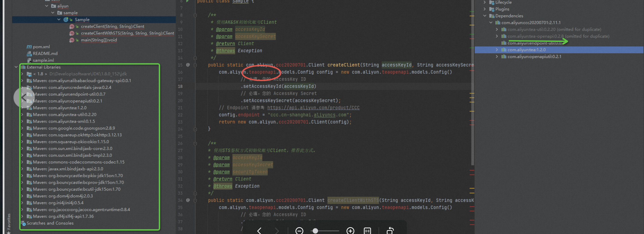Viewport: 644px width, 234px height.
Task: Expand the JDK 1.8 library node
Action: tap(22, 74)
